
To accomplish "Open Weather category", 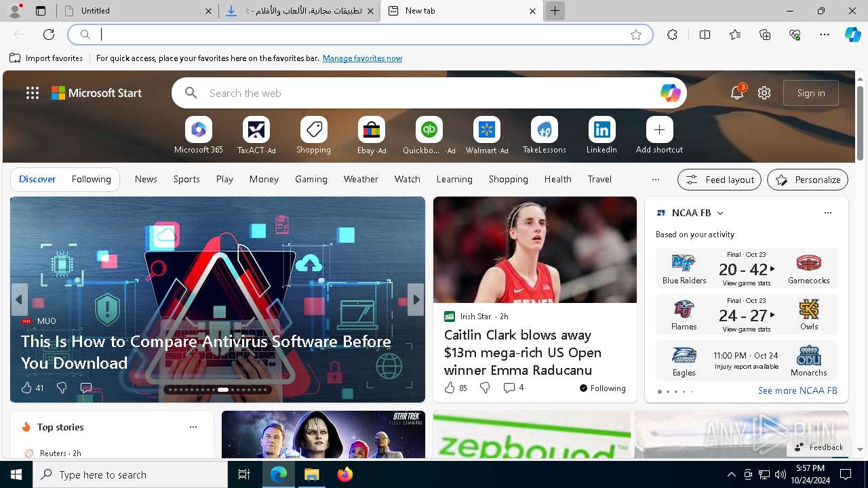I will (x=361, y=179).
